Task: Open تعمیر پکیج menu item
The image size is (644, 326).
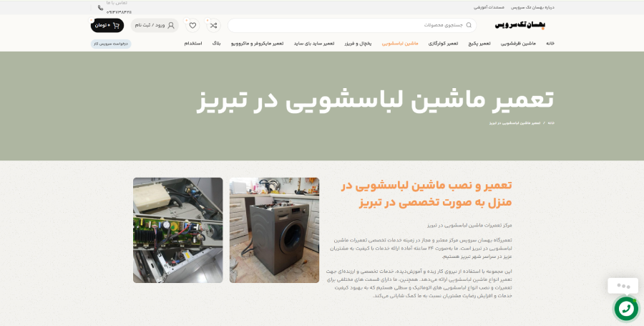Action: coord(479,44)
